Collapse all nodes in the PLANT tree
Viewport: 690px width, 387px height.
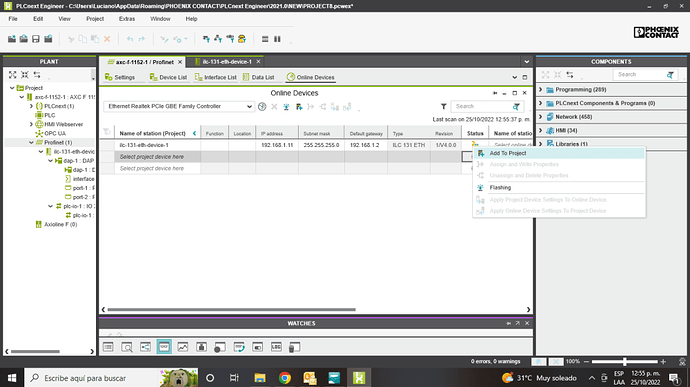point(25,75)
